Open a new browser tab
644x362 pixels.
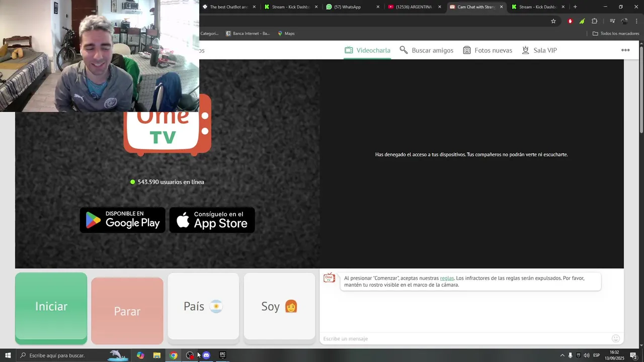click(x=575, y=7)
